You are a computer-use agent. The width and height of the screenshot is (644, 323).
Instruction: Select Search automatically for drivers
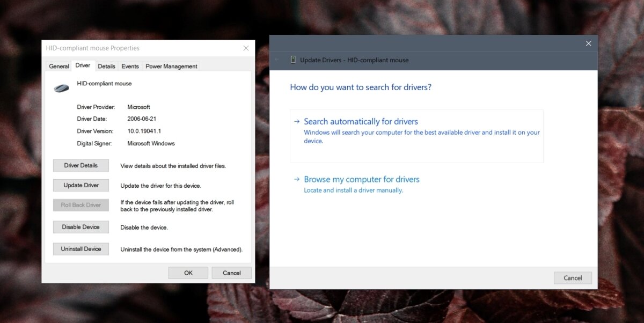361,121
